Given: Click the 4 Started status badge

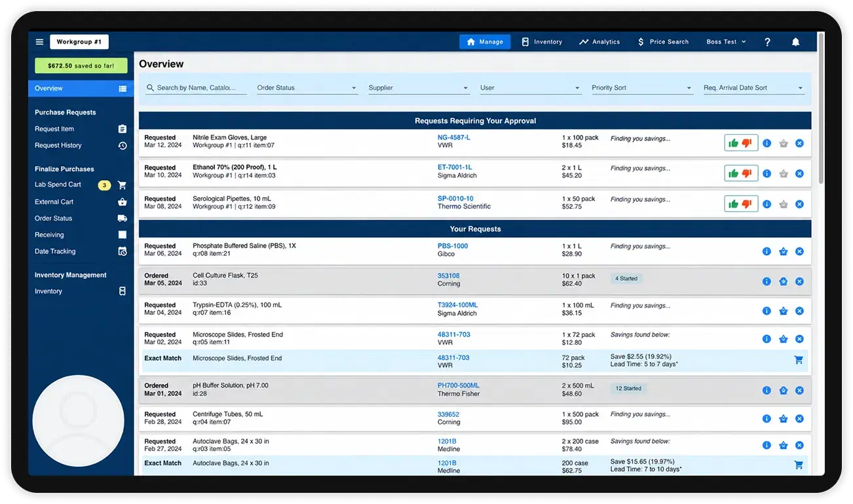Looking at the screenshot, I should (626, 278).
